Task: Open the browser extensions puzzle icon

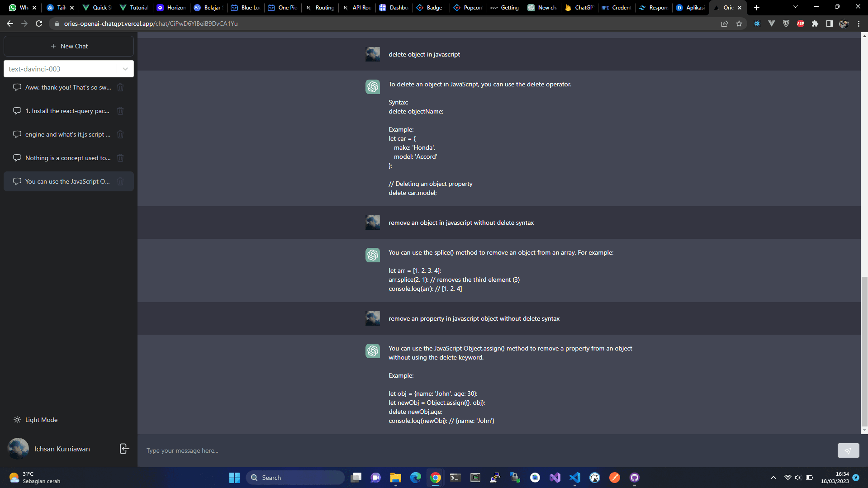Action: click(815, 24)
